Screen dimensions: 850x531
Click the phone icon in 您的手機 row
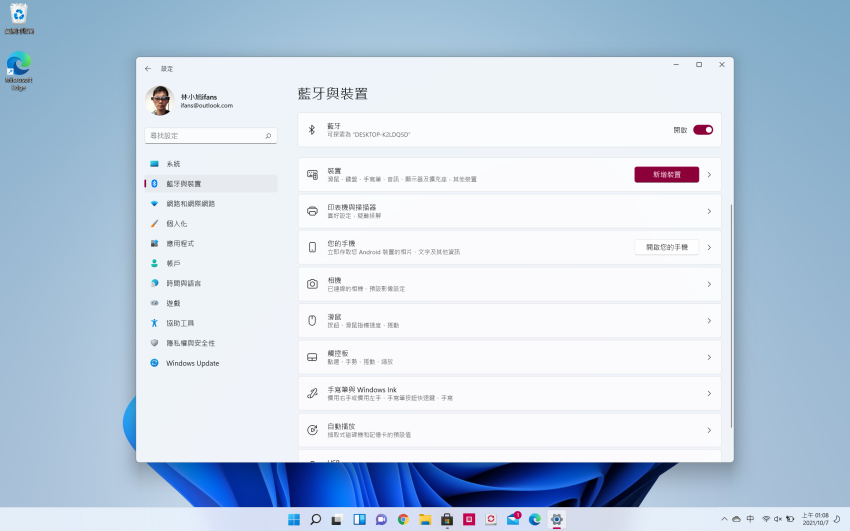click(312, 248)
